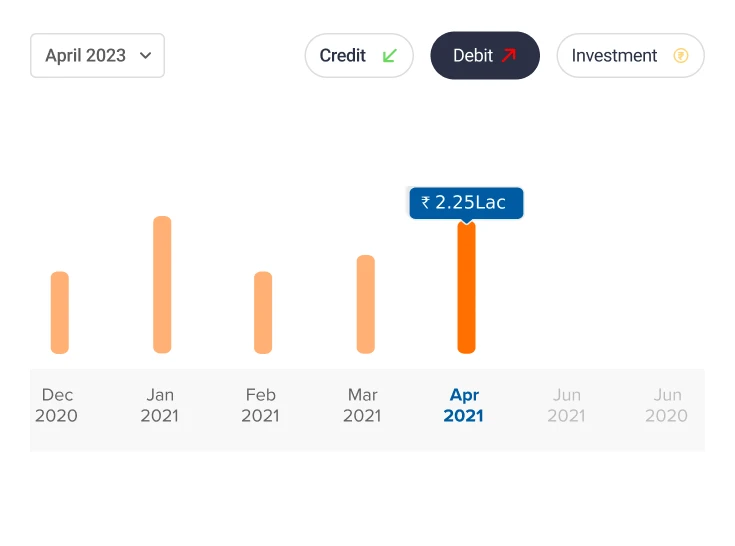
Task: Select the Feb 2021 month label
Action: click(x=261, y=405)
